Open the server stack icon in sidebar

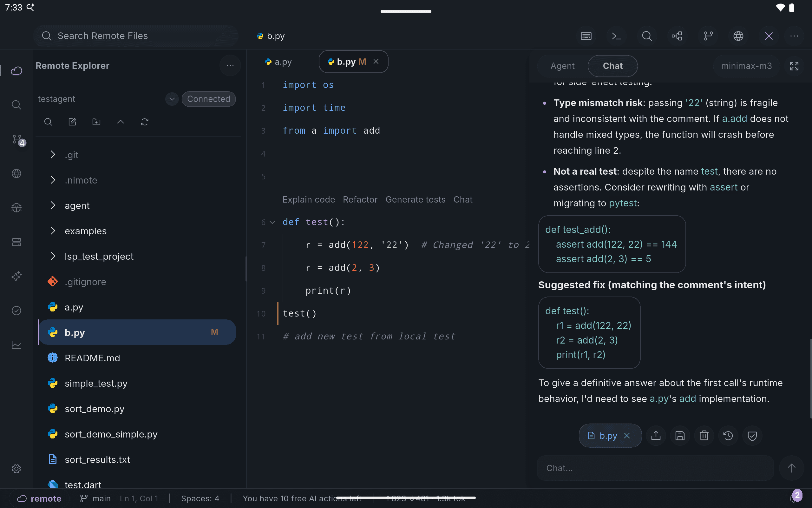tap(16, 242)
